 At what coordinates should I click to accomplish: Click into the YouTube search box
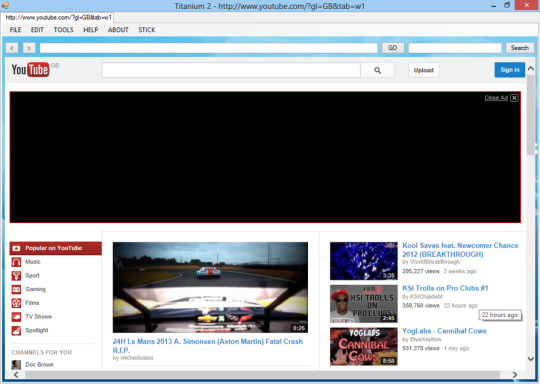pyautogui.click(x=231, y=70)
